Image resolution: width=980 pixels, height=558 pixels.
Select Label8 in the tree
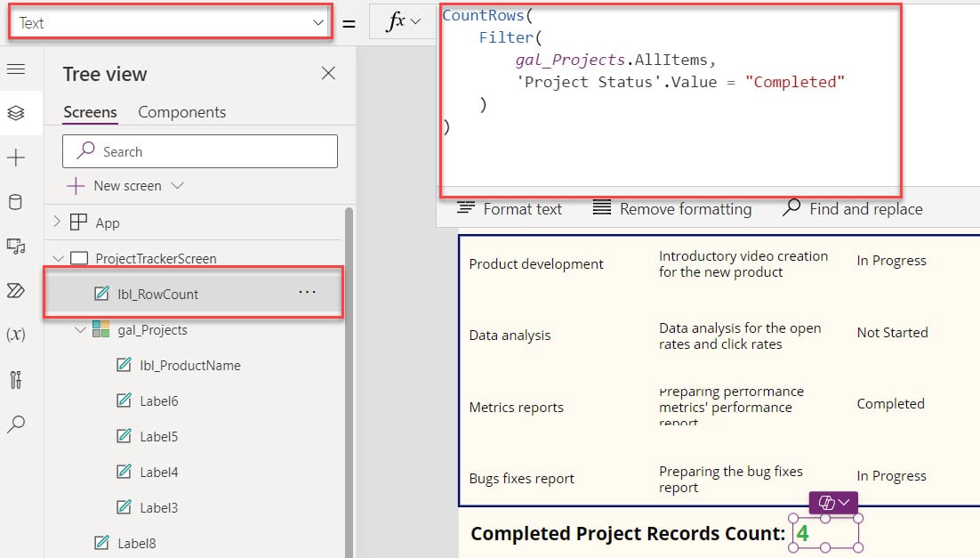tap(136, 543)
